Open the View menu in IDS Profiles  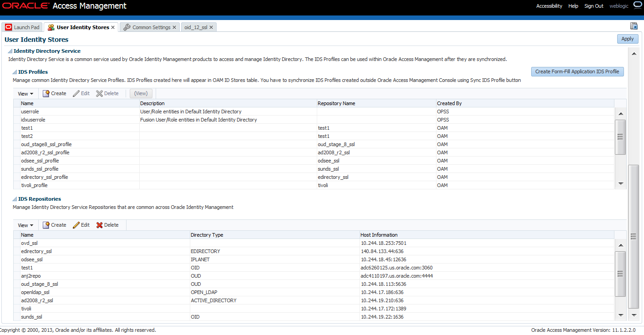pos(25,93)
